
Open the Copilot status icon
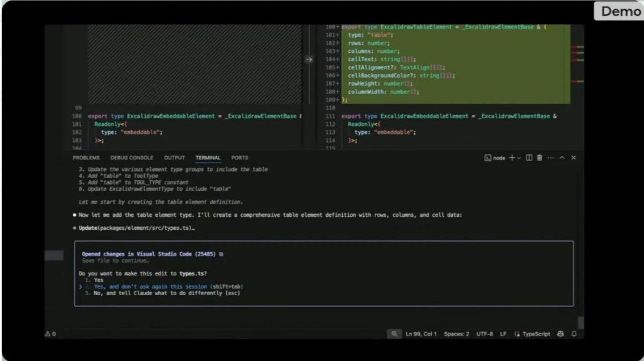point(561,334)
